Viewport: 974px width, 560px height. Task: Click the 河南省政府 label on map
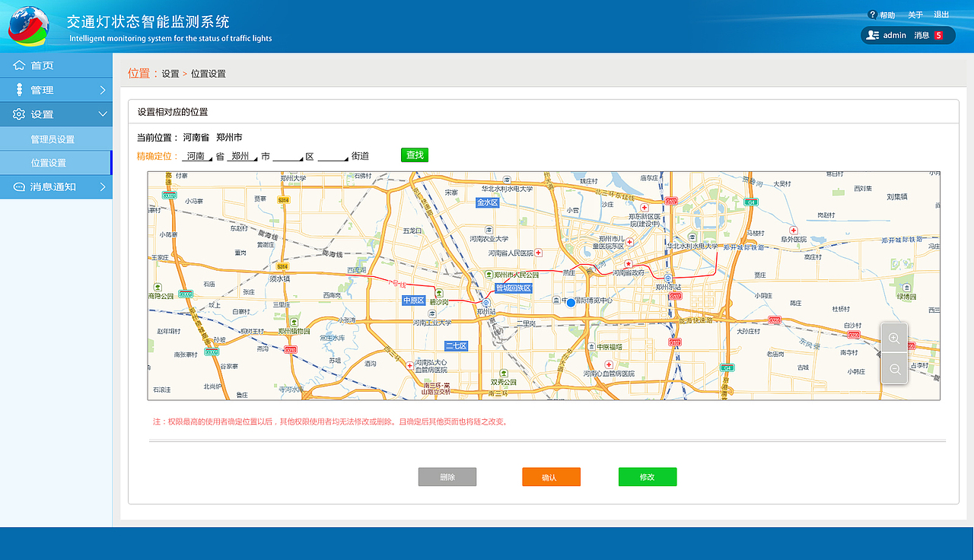[629, 272]
